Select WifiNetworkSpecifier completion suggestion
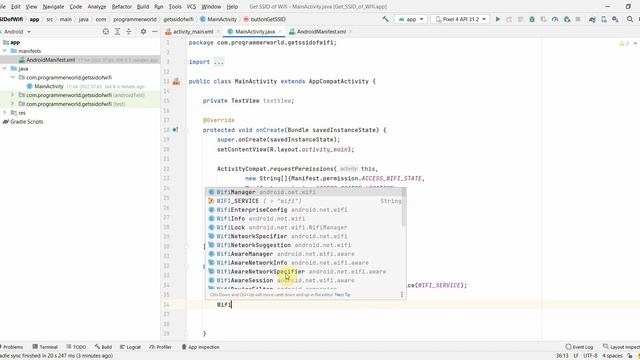Viewport: 640px width, 360px height. point(305,236)
